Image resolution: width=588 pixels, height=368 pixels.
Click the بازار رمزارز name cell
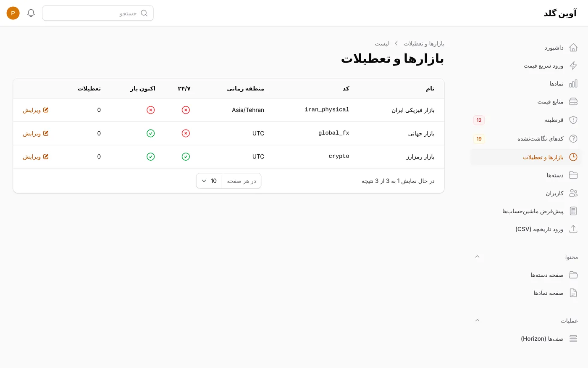point(420,157)
